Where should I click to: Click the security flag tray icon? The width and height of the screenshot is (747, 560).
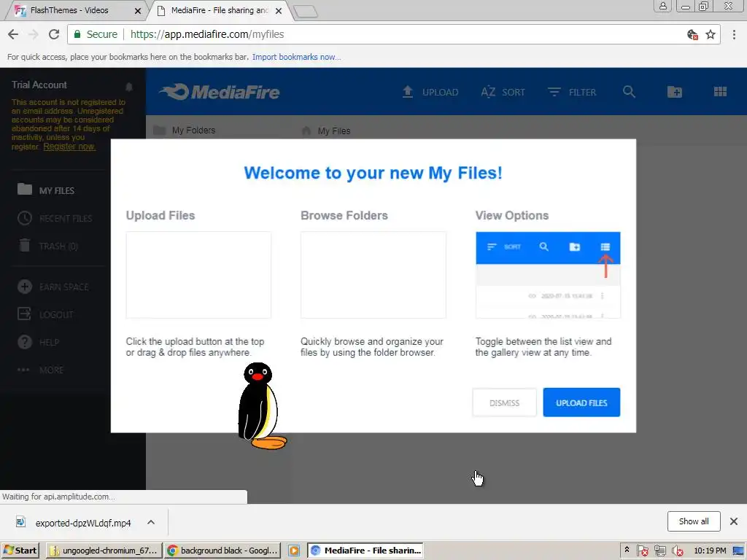642,551
